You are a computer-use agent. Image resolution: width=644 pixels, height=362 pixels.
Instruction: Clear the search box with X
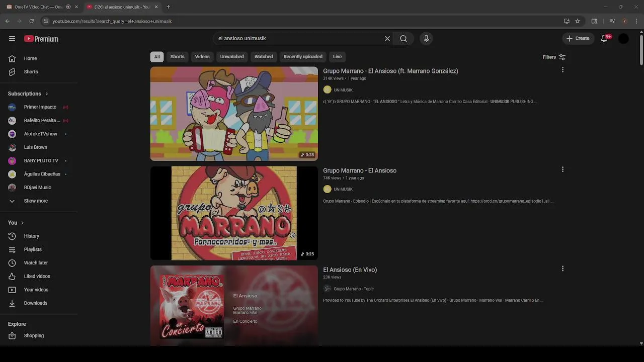point(387,39)
